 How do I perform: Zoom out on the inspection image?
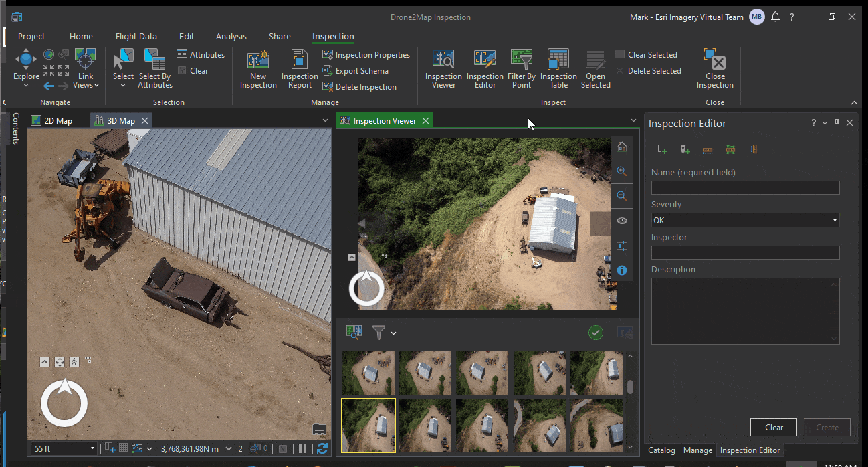point(622,196)
